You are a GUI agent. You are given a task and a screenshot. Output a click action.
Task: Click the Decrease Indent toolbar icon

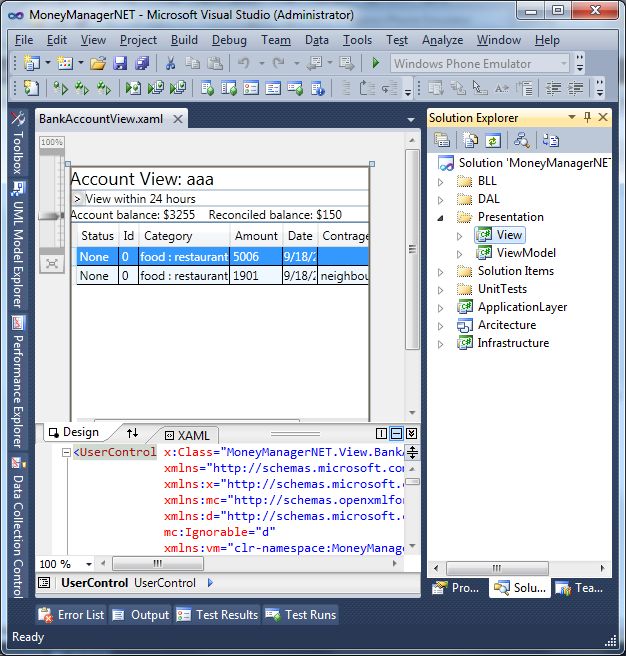554,88
